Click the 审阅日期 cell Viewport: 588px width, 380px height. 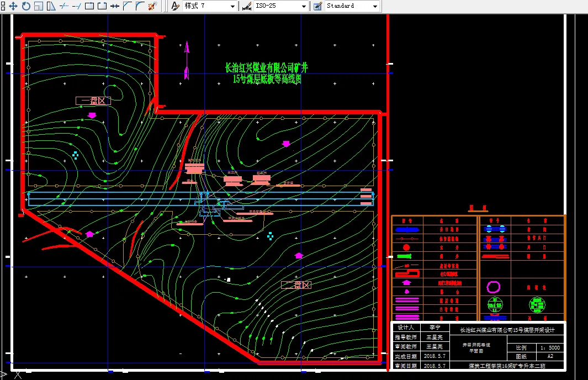click(405, 366)
